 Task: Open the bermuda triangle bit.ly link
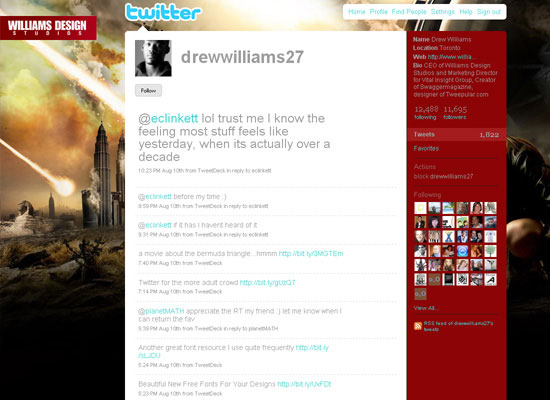tap(311, 253)
